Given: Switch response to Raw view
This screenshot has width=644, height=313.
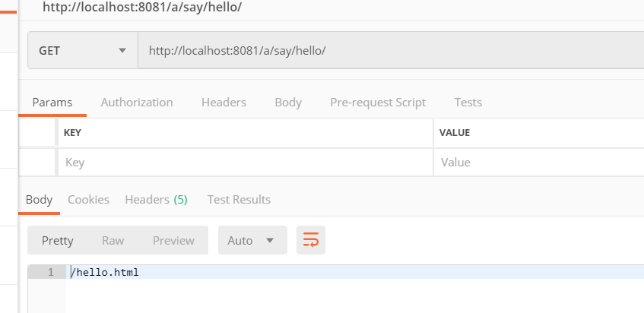Looking at the screenshot, I should click(x=113, y=240).
